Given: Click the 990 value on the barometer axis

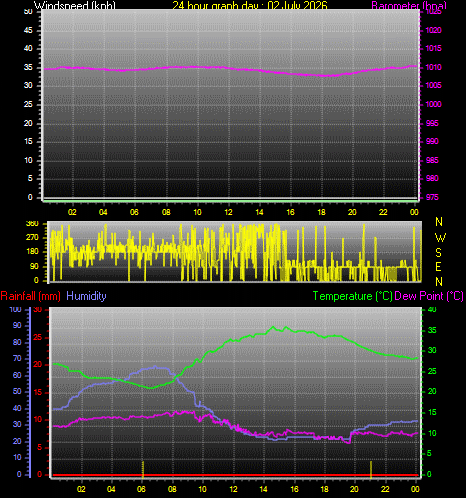Looking at the screenshot, I should pos(432,141).
